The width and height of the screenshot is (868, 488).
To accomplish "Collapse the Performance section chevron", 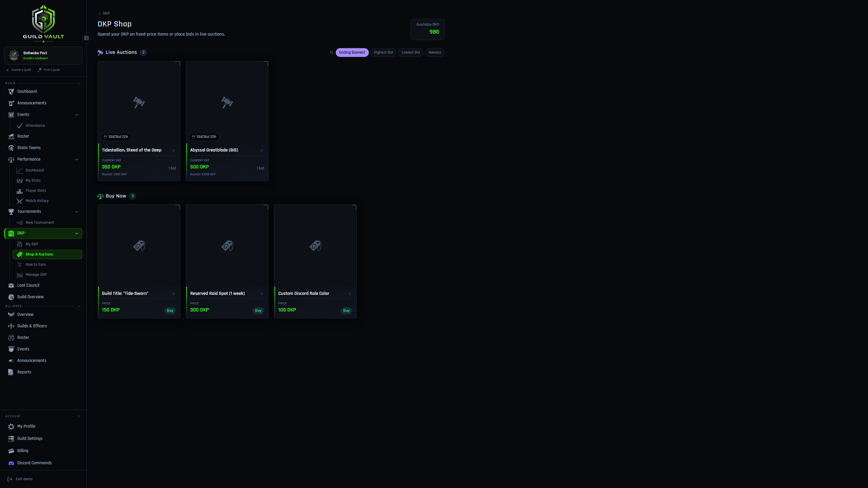I will click(77, 160).
